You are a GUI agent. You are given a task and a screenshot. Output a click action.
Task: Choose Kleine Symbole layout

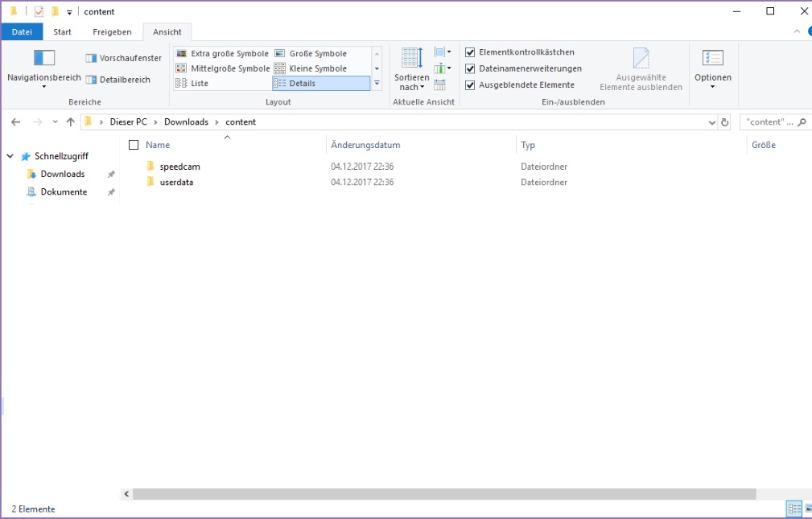point(311,68)
